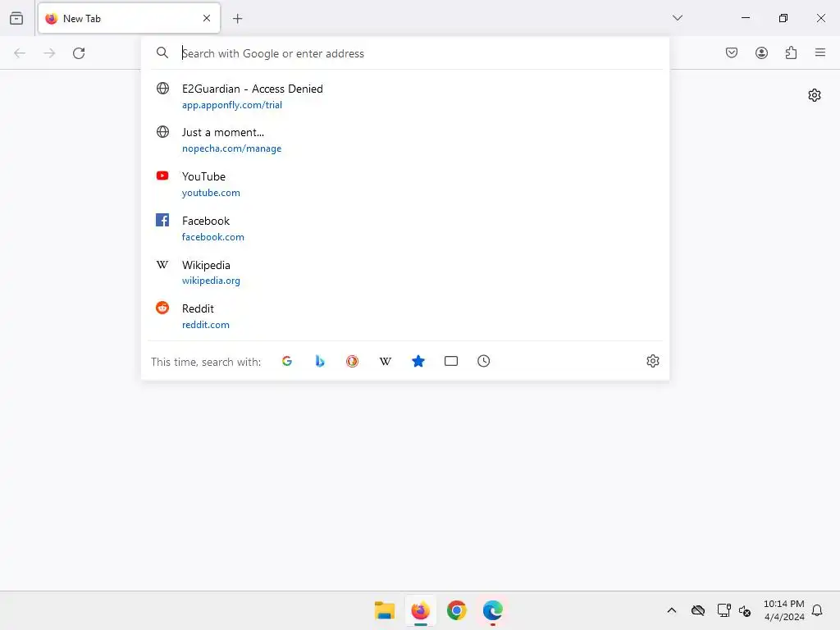This screenshot has height=630, width=840.
Task: Click the app.apponfly.com/trial URL text
Action: click(232, 105)
